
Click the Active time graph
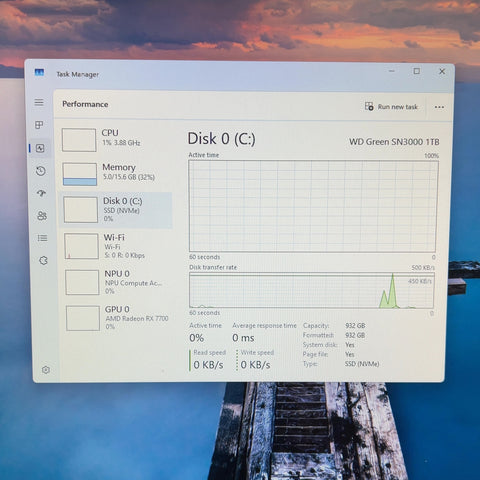coord(312,206)
